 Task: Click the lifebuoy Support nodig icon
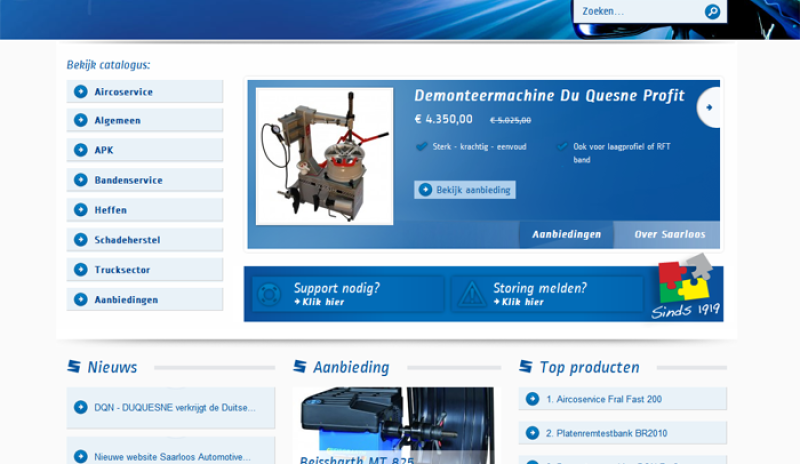pyautogui.click(x=270, y=295)
